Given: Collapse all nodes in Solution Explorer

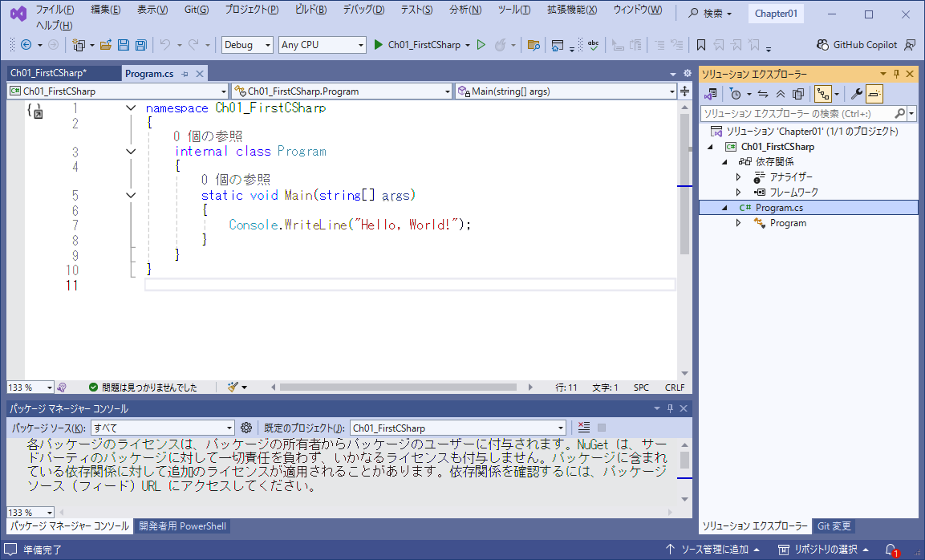Looking at the screenshot, I should pos(781,94).
